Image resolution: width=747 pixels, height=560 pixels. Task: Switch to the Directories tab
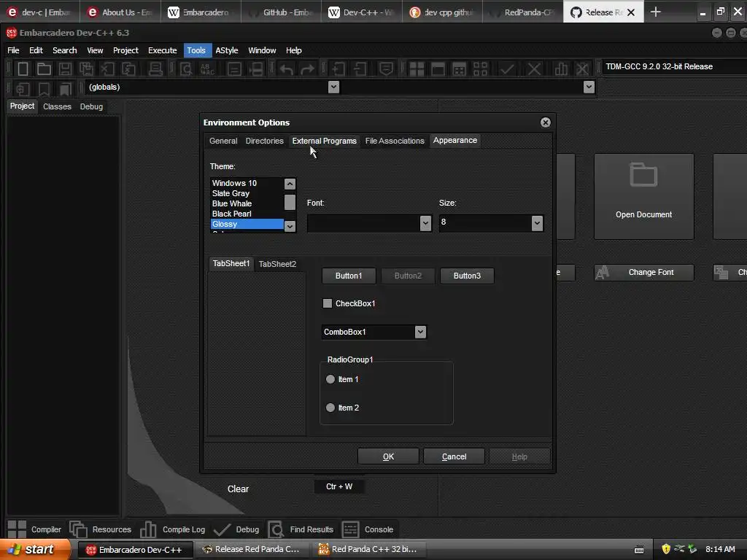(x=264, y=141)
